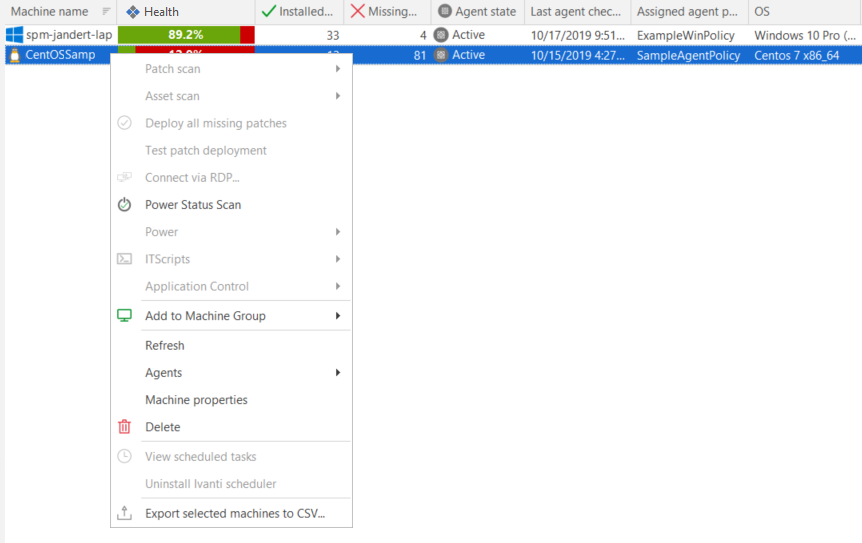862x543 pixels.
Task: Click the clock icon for scheduled tasks
Action: pyautogui.click(x=124, y=456)
